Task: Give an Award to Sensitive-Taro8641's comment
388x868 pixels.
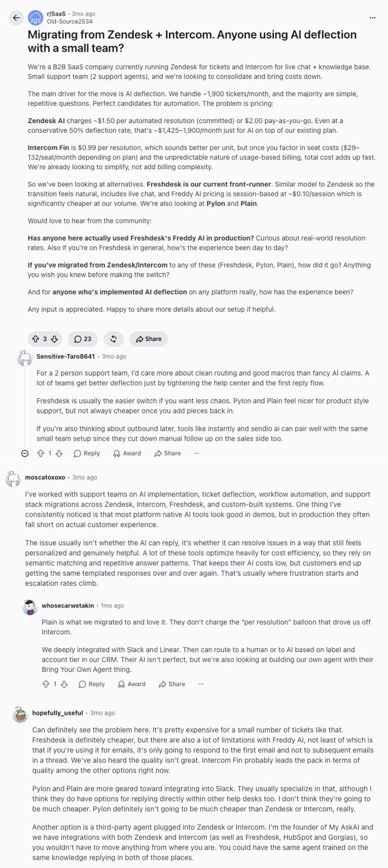Action: 127,454
